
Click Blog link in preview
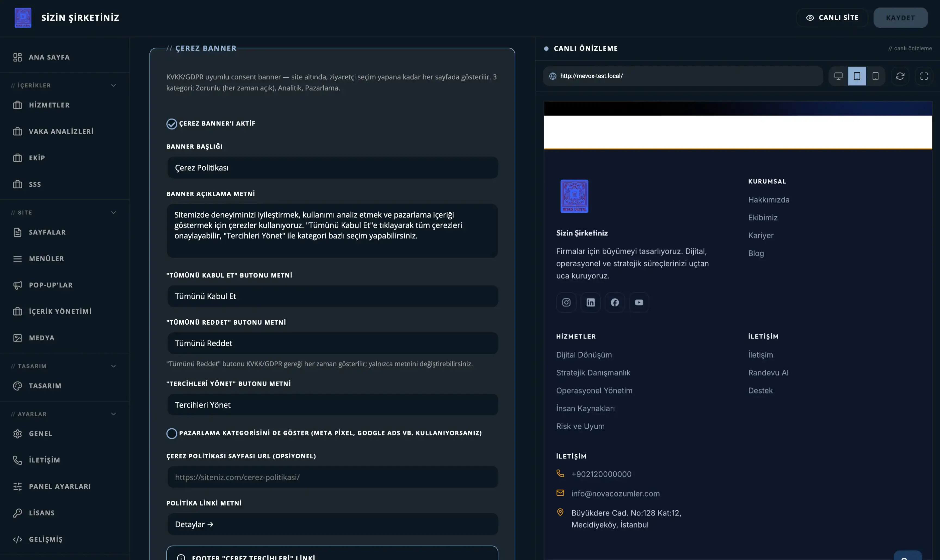[756, 254]
